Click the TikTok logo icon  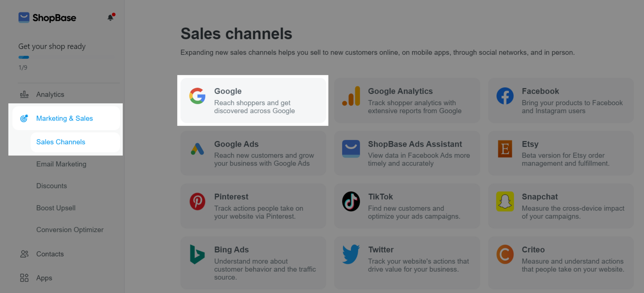point(351,201)
